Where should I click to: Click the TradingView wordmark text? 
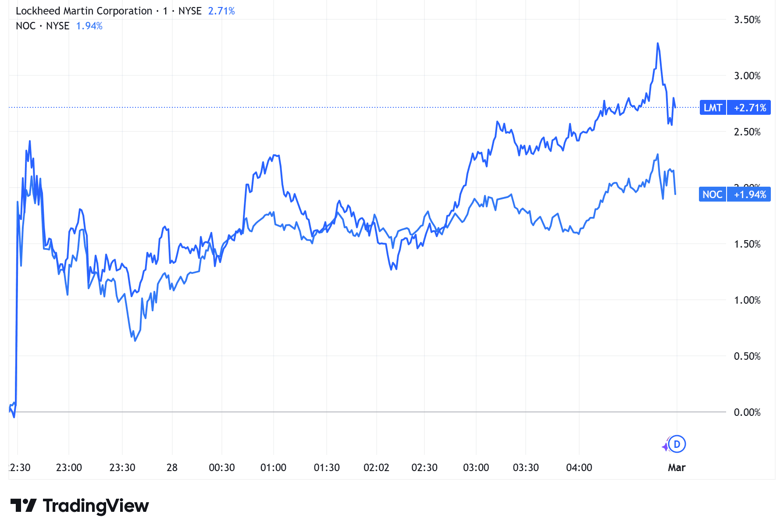(x=96, y=506)
